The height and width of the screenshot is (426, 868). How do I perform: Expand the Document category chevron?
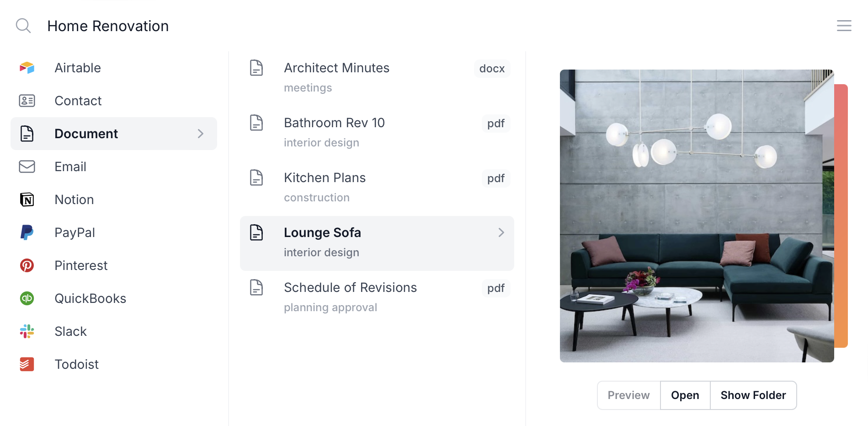(200, 134)
